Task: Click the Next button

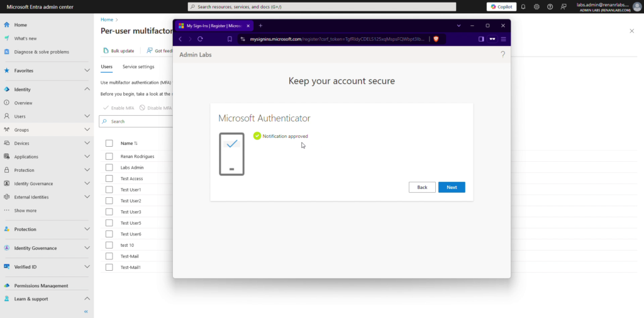Action: pyautogui.click(x=452, y=187)
